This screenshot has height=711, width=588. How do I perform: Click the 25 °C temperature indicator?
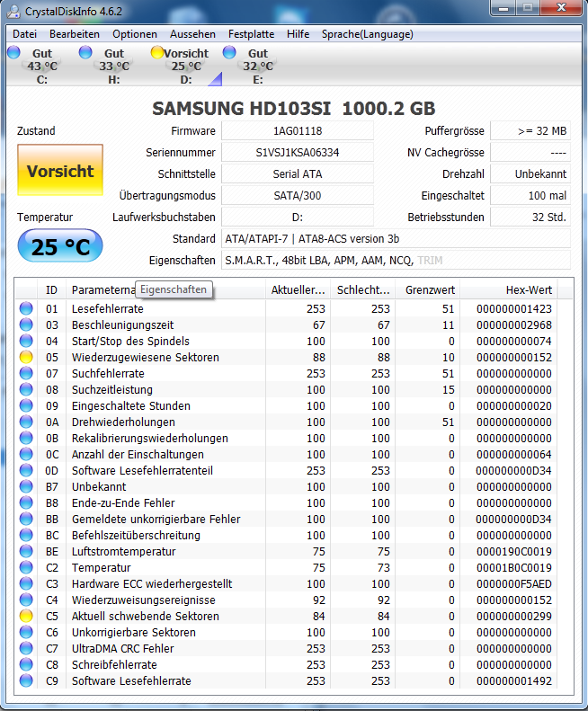tap(60, 245)
